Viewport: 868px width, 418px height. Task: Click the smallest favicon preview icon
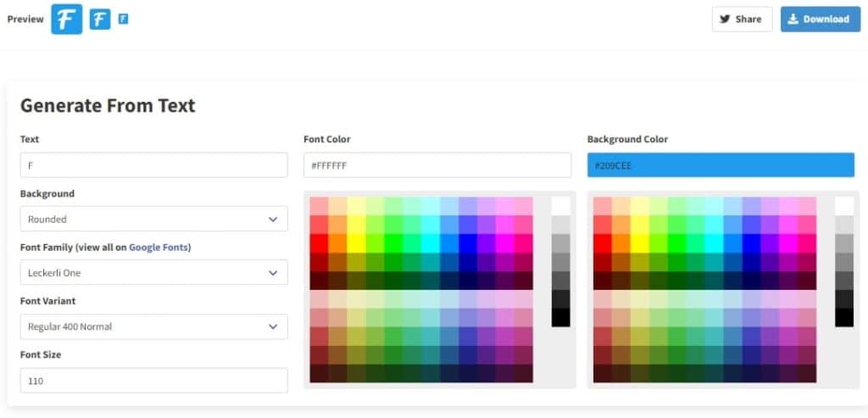pyautogui.click(x=123, y=18)
